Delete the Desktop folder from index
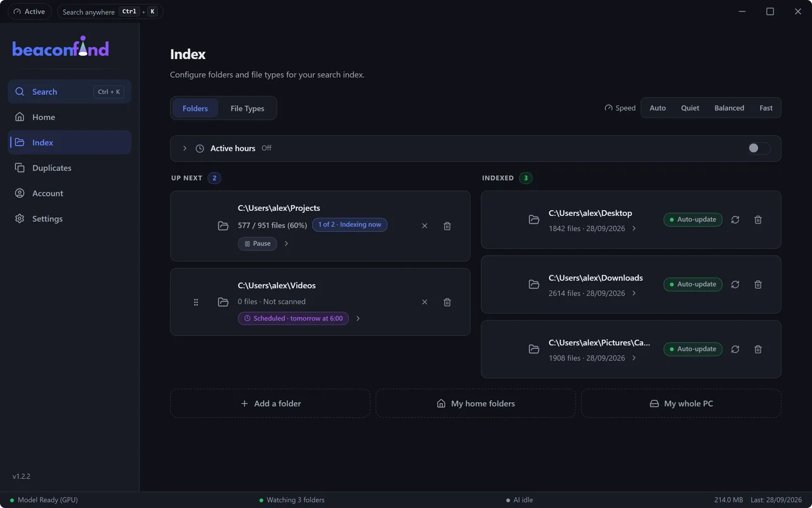 (x=758, y=220)
